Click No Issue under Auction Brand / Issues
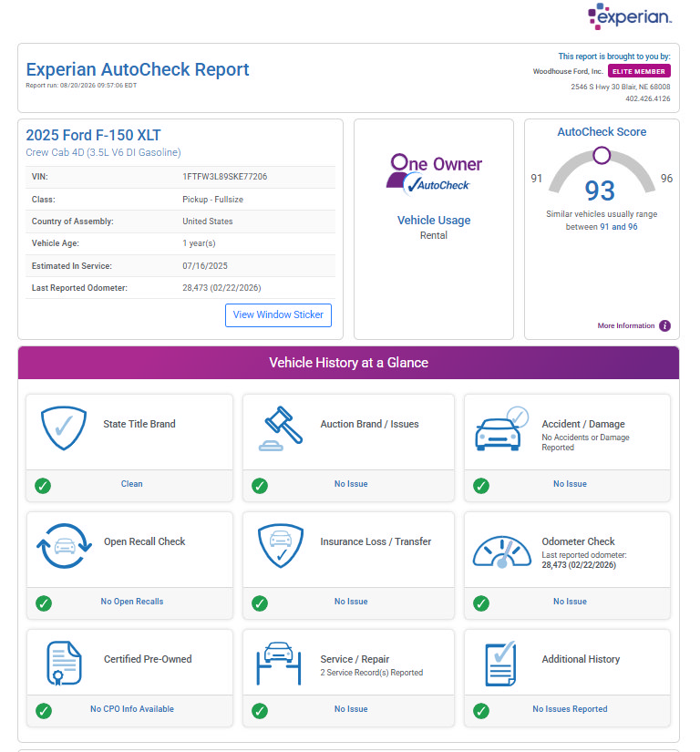700x752 pixels. (351, 484)
